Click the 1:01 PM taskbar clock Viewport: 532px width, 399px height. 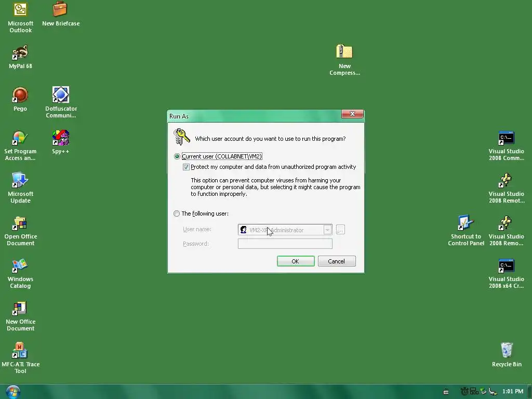point(512,392)
